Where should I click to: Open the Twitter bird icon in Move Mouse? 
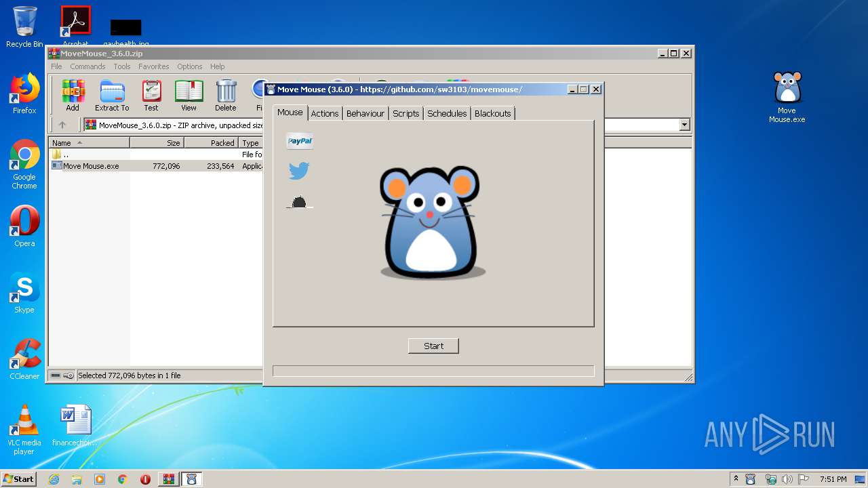(299, 171)
